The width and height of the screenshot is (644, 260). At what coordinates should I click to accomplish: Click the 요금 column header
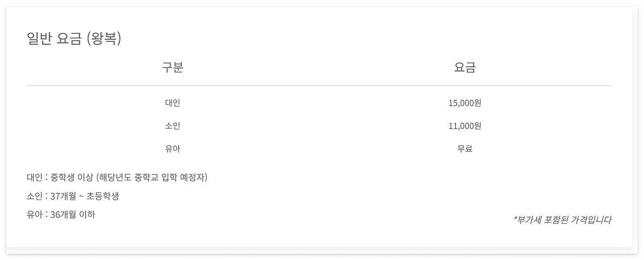click(465, 67)
